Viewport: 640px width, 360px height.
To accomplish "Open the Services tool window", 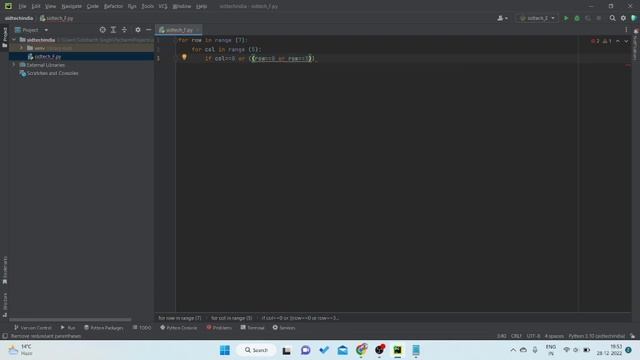I will pyautogui.click(x=284, y=327).
